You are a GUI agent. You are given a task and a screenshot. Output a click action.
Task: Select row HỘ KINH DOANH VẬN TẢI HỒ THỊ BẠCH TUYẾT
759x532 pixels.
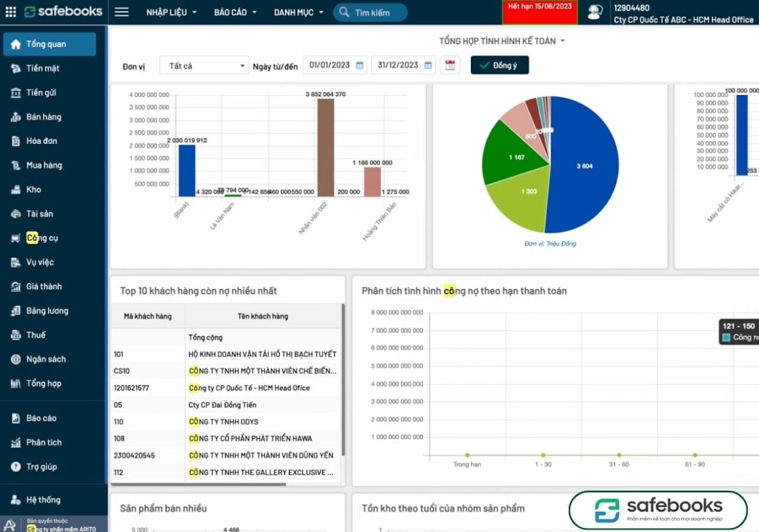225,354
